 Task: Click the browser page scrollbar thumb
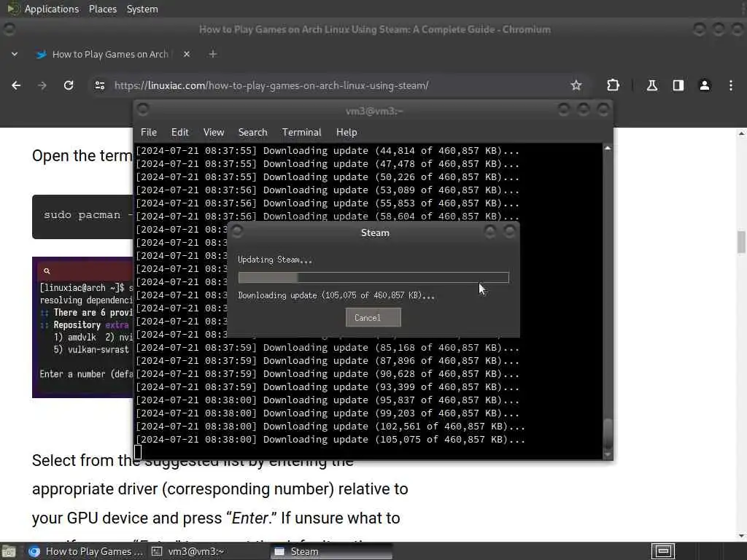[741, 242]
